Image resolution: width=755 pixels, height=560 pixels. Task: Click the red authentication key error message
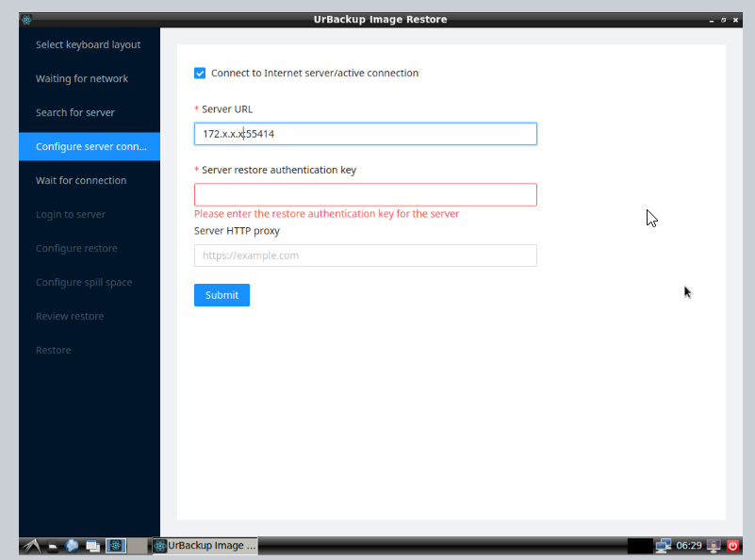pos(326,214)
